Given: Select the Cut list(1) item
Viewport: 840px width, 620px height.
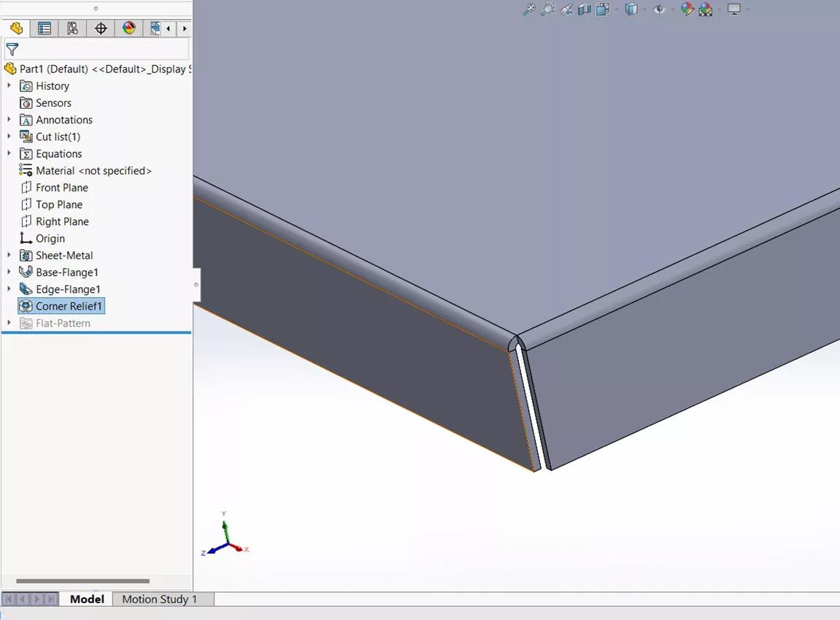Looking at the screenshot, I should coord(50,137).
